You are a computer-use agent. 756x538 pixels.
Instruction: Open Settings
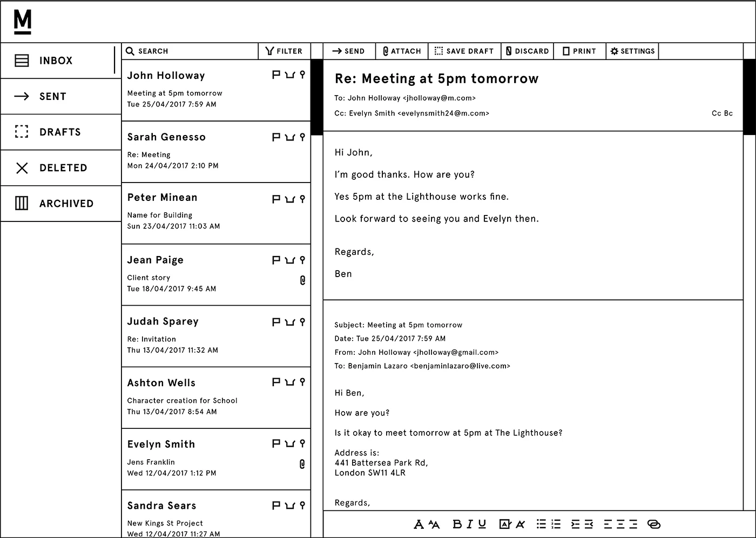pyautogui.click(x=632, y=51)
